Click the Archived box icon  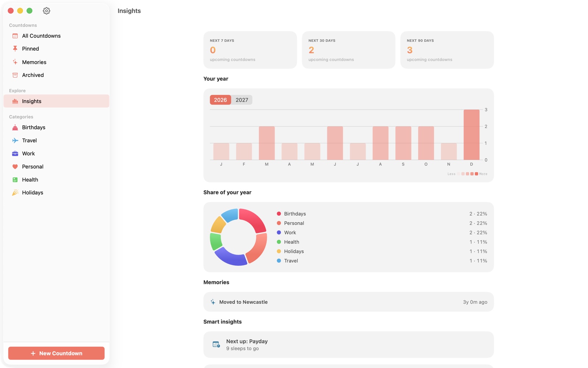point(15,75)
